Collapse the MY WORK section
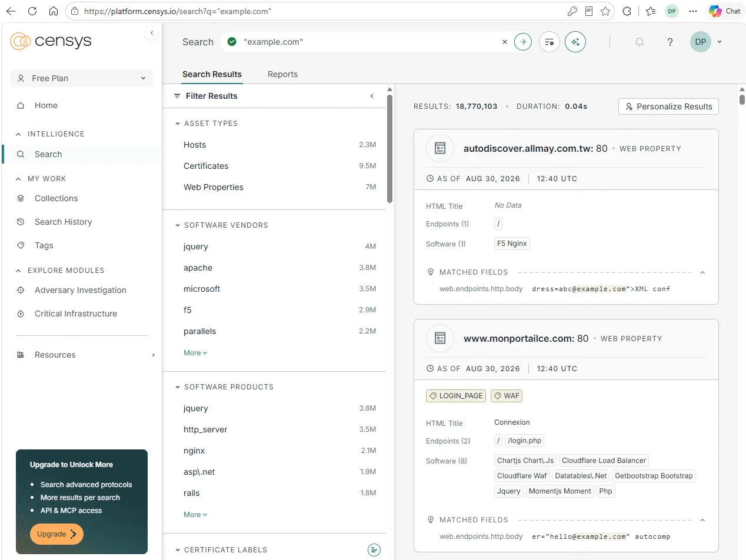746x560 pixels. pyautogui.click(x=18, y=179)
